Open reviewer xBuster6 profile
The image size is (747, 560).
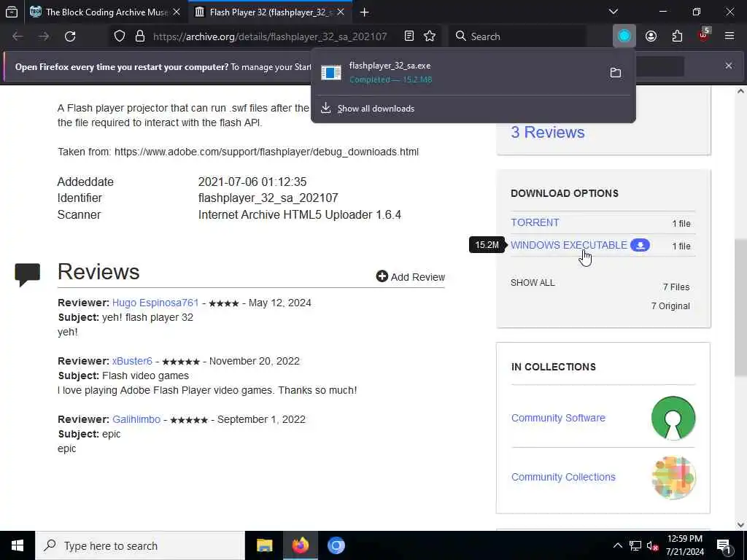[132, 361]
